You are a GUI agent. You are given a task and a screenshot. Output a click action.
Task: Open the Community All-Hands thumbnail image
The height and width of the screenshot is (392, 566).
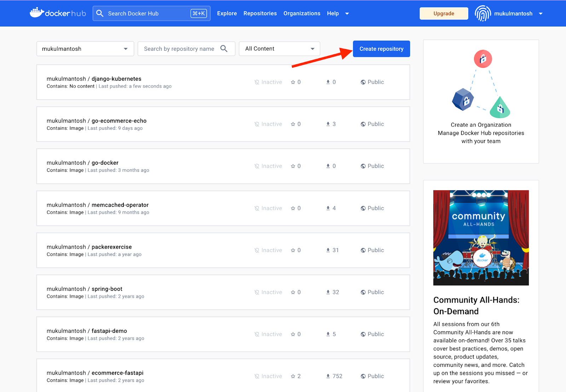[481, 238]
